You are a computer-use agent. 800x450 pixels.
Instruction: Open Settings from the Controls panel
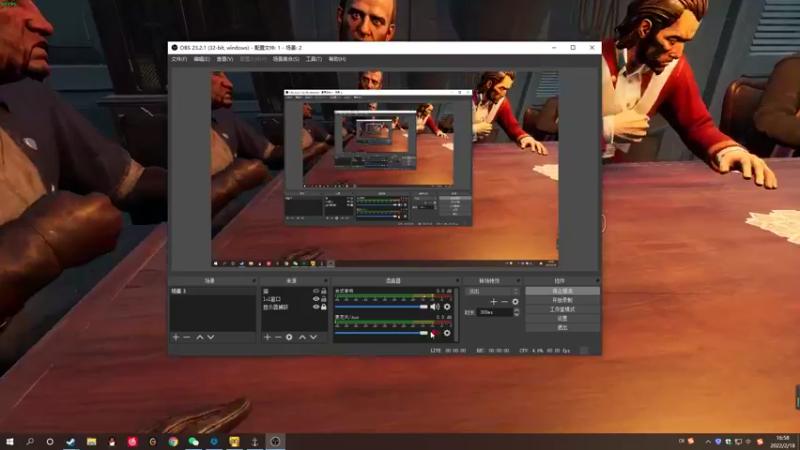pos(562,318)
